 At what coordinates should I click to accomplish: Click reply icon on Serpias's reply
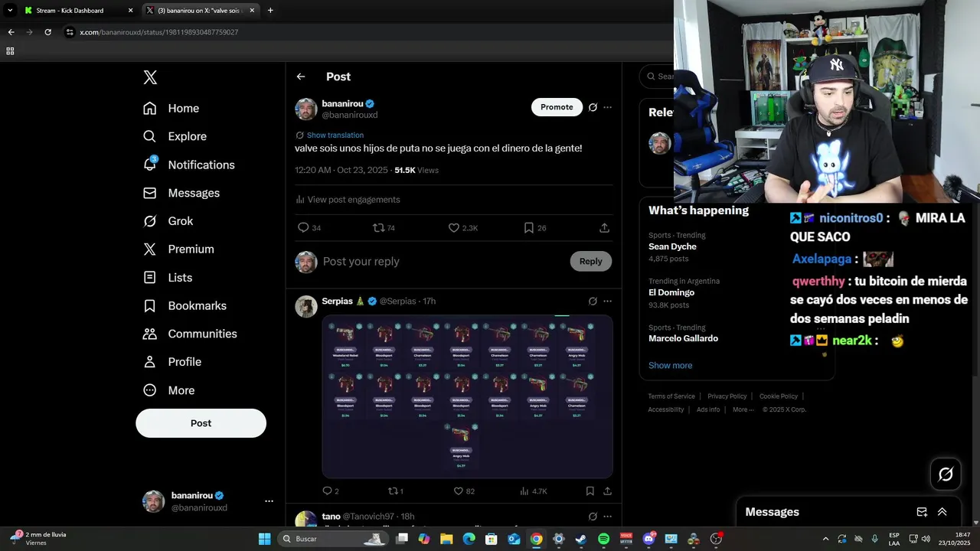tap(330, 491)
